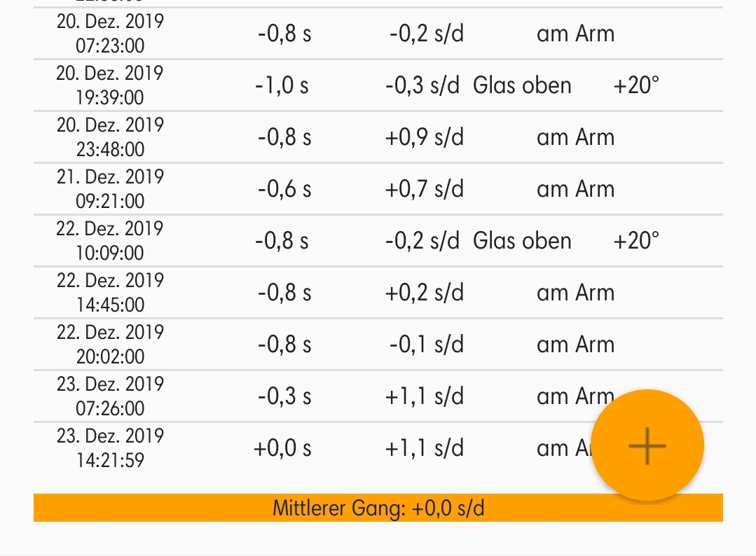Viewport: 756px width, 556px height.
Task: Tap the 23. Dez. 2019 07:26:00 row
Action: point(109,396)
